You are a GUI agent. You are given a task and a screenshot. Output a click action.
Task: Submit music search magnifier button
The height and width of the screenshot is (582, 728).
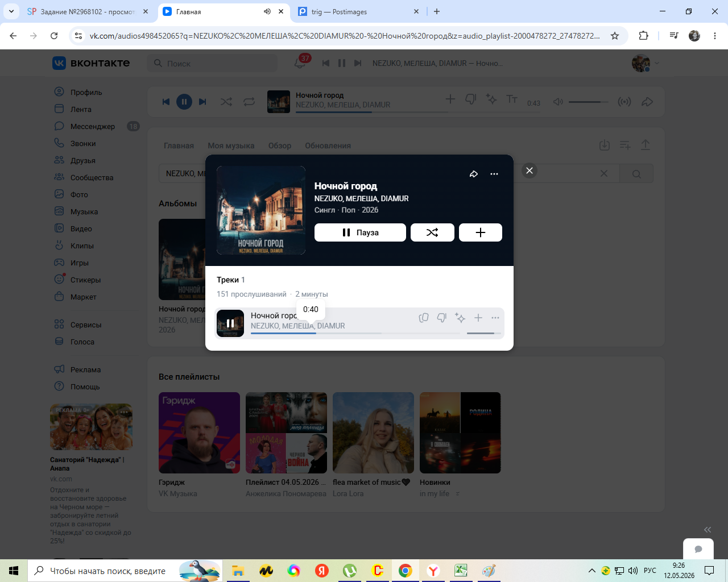pyautogui.click(x=636, y=173)
